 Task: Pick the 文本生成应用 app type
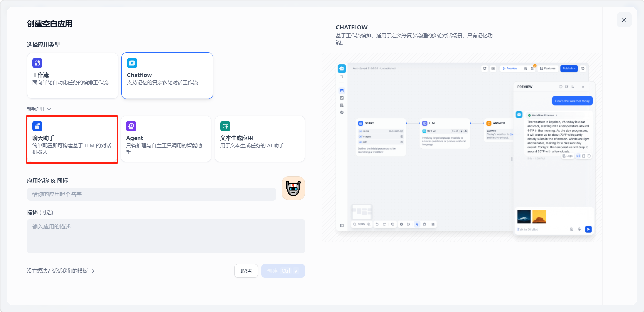(260, 139)
